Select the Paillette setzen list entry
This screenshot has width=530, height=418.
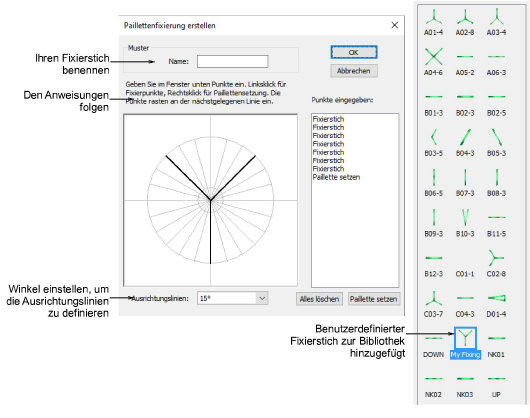336,177
